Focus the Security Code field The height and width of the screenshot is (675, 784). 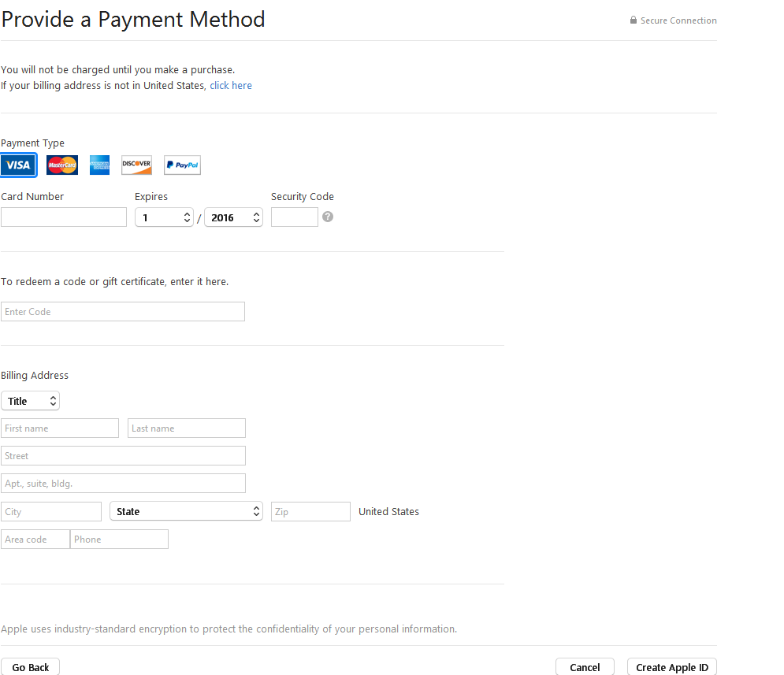(x=295, y=217)
